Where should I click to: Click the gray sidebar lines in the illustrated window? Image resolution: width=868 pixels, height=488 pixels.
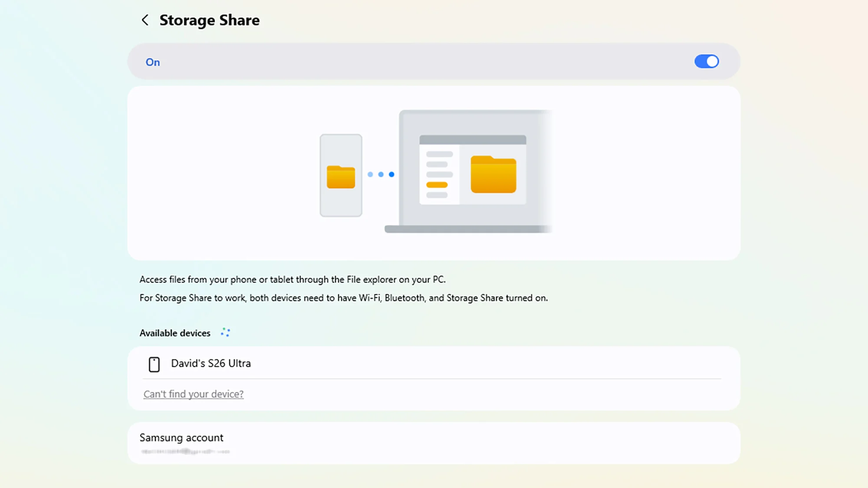pyautogui.click(x=439, y=164)
